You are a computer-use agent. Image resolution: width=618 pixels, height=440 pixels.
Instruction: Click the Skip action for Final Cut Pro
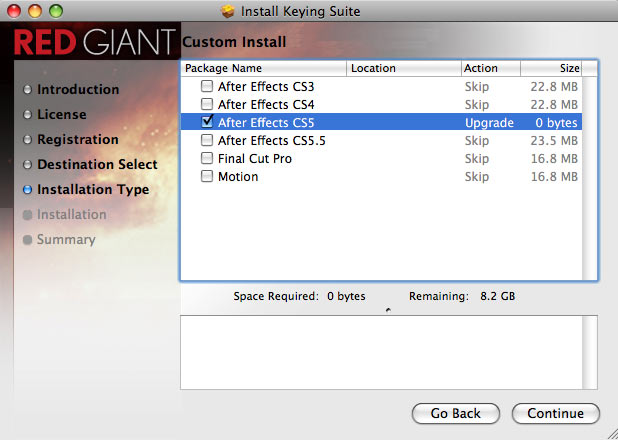pos(477,159)
